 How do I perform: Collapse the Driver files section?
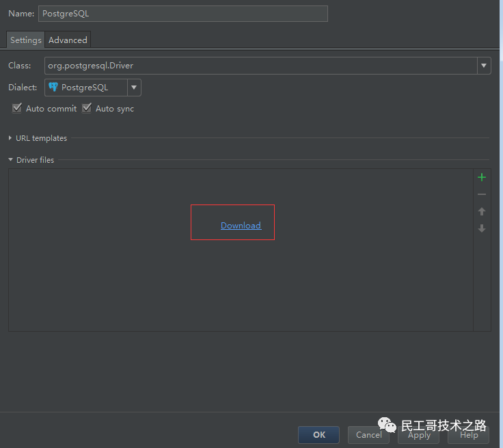click(10, 159)
